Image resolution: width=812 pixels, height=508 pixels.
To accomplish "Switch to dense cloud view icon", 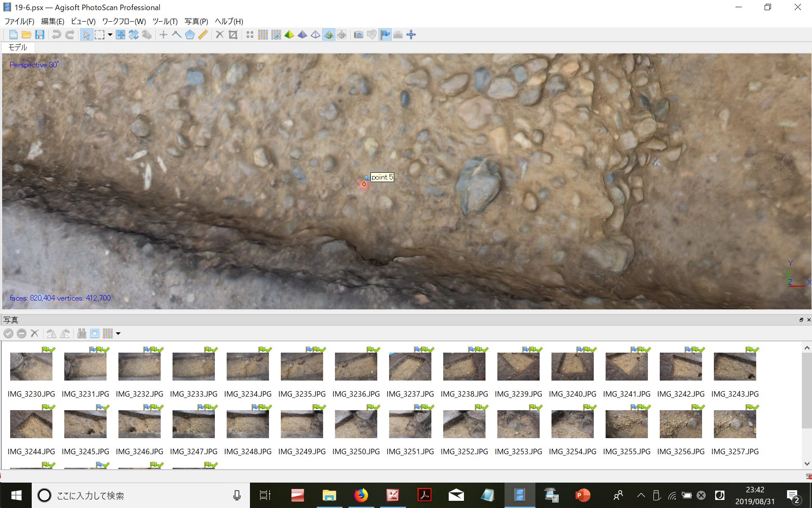I will (x=263, y=35).
